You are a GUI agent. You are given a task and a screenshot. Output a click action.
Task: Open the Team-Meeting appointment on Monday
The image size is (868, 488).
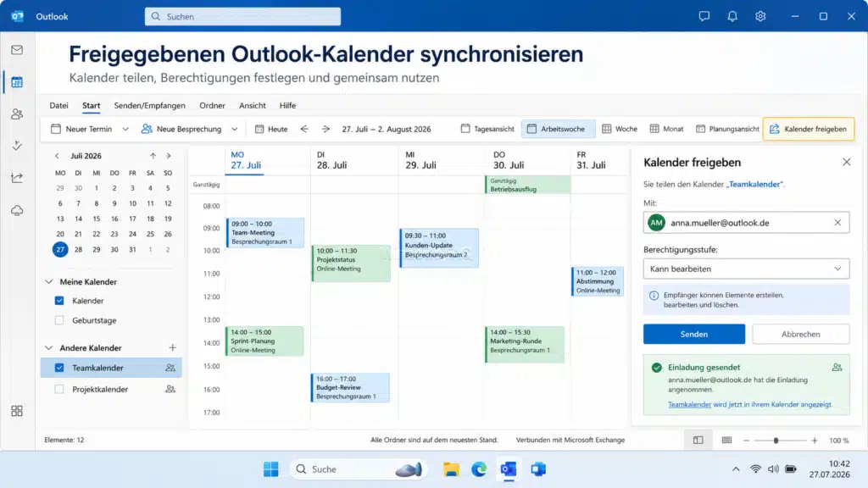(265, 232)
